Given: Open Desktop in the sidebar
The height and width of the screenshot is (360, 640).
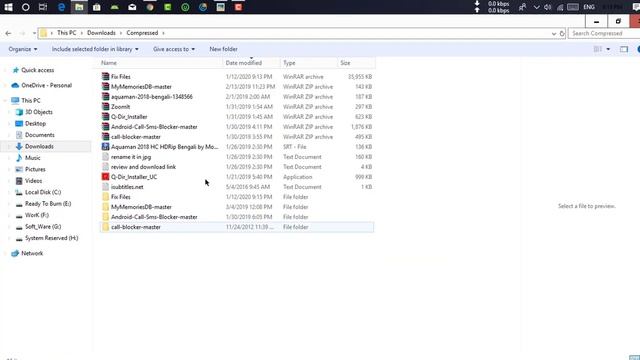Looking at the screenshot, I should click(35, 123).
